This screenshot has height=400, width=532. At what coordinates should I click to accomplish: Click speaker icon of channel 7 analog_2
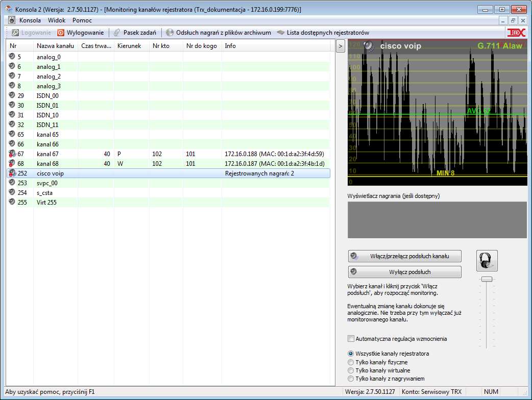pyautogui.click(x=12, y=76)
